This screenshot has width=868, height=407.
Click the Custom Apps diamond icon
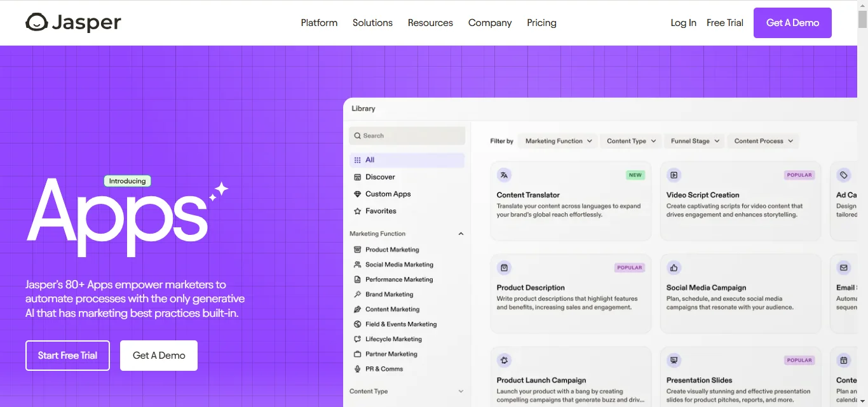coord(357,194)
